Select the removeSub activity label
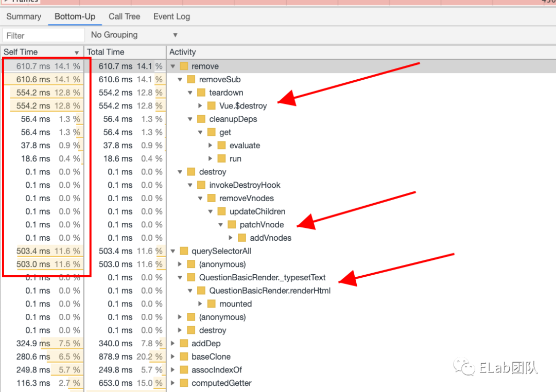 pyautogui.click(x=220, y=79)
